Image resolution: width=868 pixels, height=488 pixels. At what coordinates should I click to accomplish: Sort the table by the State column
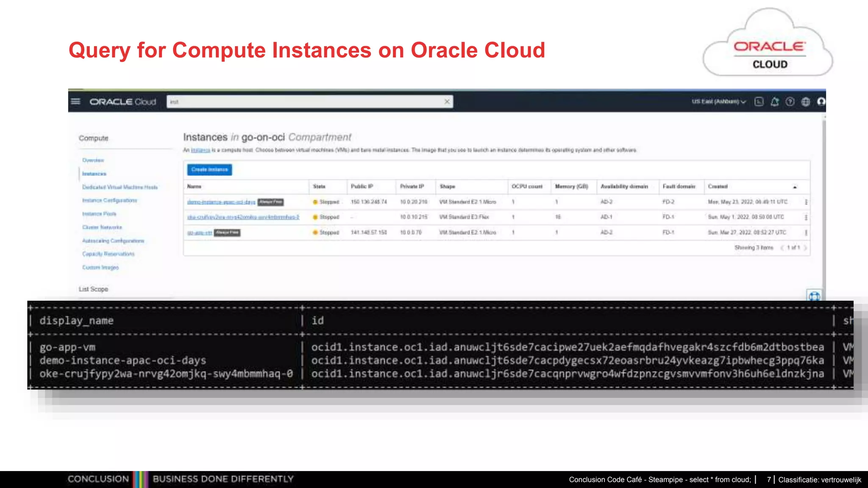tap(319, 186)
